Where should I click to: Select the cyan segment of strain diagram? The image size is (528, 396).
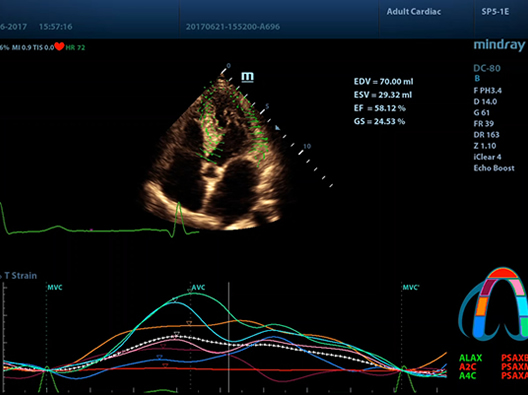[x=523, y=306]
